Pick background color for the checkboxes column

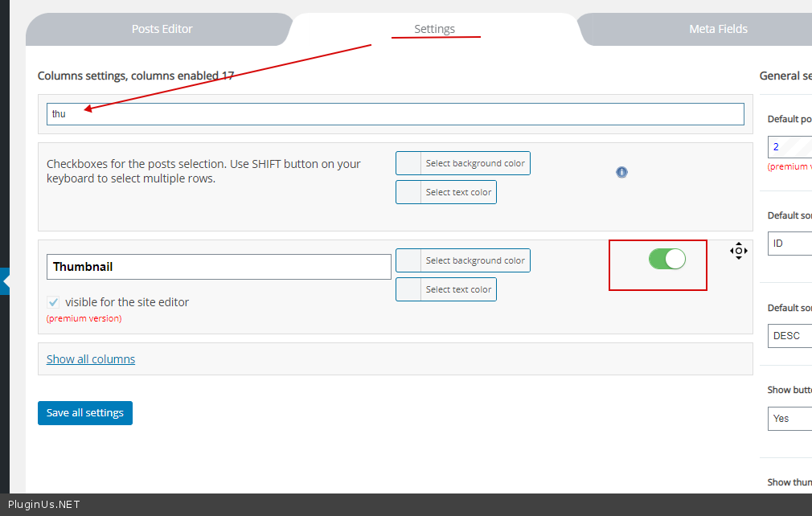pos(463,163)
